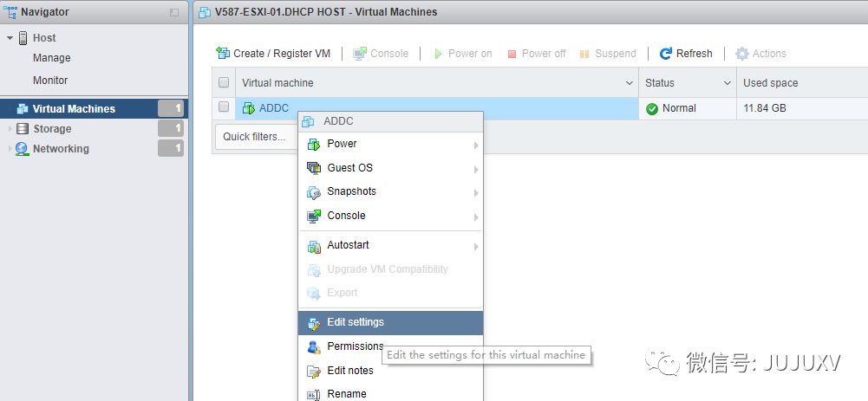Click the Normal status text
868x401 pixels.
(x=679, y=108)
